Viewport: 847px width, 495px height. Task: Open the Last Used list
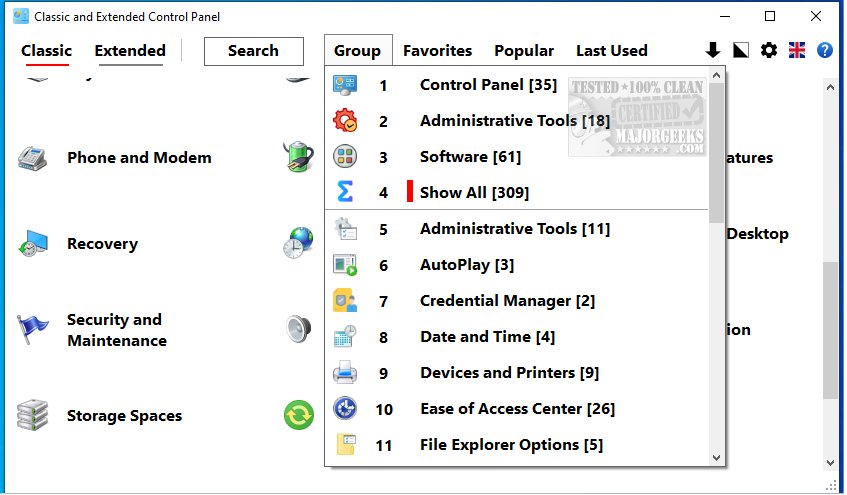[611, 51]
